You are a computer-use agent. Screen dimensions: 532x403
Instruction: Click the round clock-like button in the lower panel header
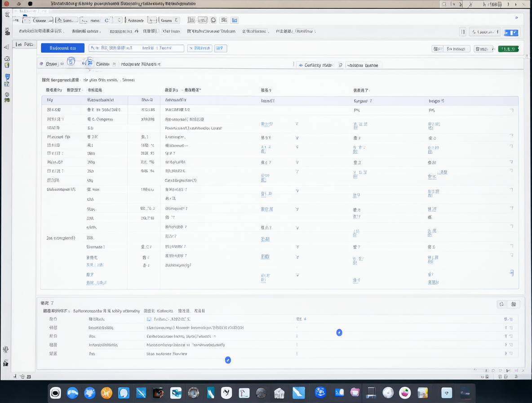click(501, 304)
